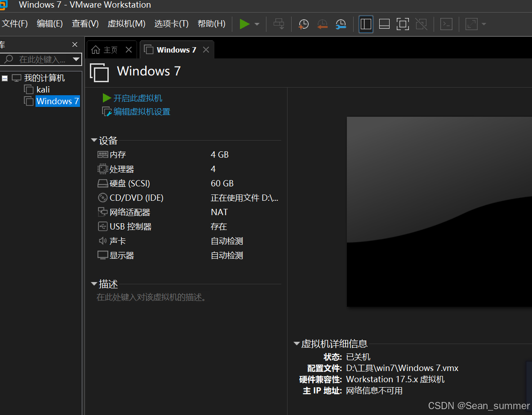Click the 网络适配器 device row
Screen dimensions: 532x415
point(188,212)
